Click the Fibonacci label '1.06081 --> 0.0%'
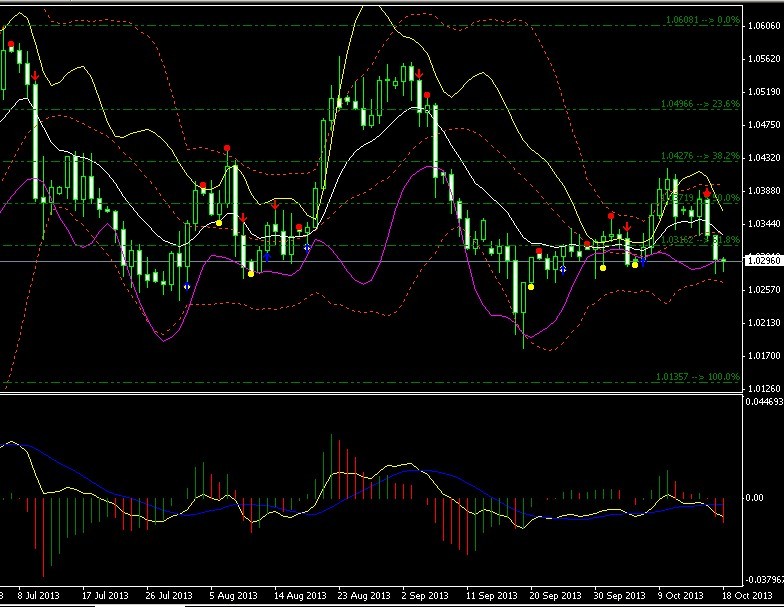Viewport: 784px width, 607px height. coord(702,20)
